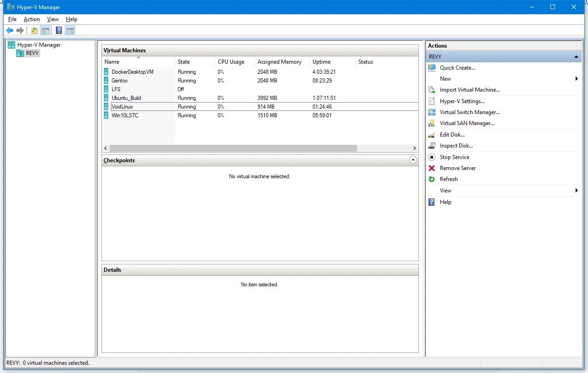Click the DockerDesktopVM machine icon
Image resolution: width=588 pixels, height=373 pixels.
[106, 72]
